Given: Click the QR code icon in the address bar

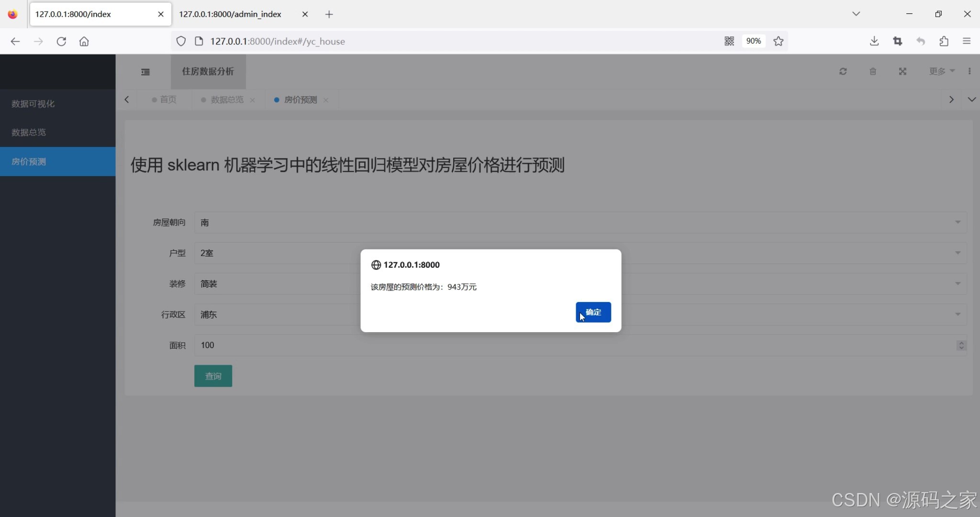Looking at the screenshot, I should pyautogui.click(x=729, y=41).
